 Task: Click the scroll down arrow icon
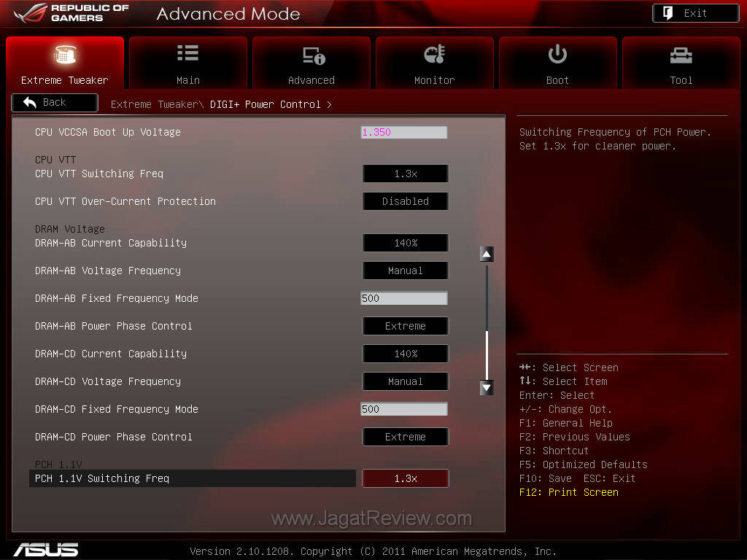[x=487, y=388]
